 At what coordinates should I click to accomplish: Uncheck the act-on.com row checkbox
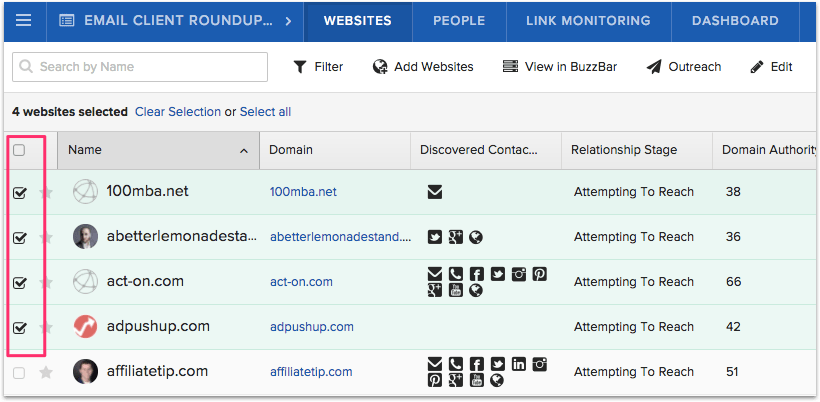(x=19, y=283)
